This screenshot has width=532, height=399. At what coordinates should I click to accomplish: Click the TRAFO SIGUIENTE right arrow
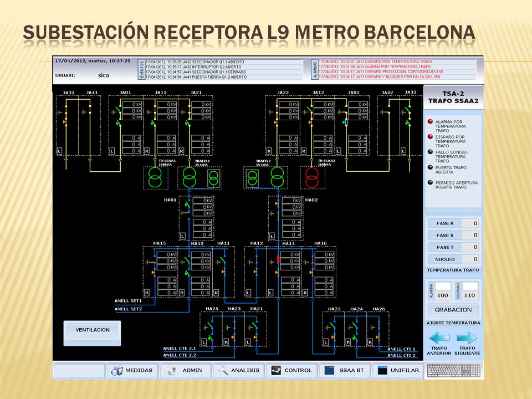(x=467, y=338)
